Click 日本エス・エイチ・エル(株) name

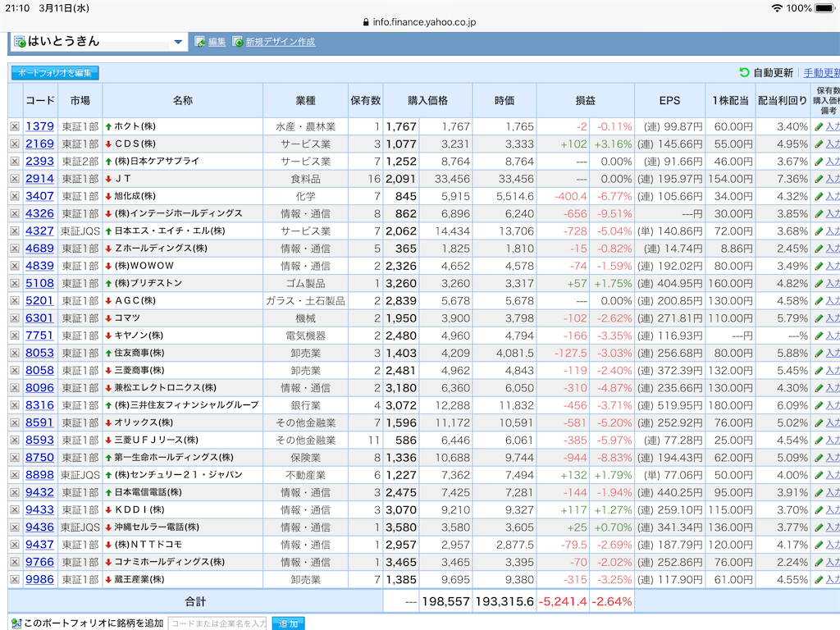tap(170, 231)
